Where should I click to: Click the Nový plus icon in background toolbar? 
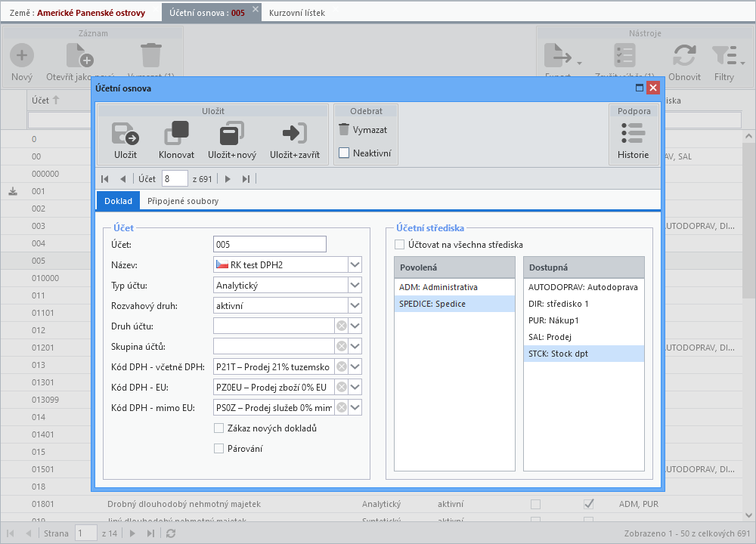point(22,55)
